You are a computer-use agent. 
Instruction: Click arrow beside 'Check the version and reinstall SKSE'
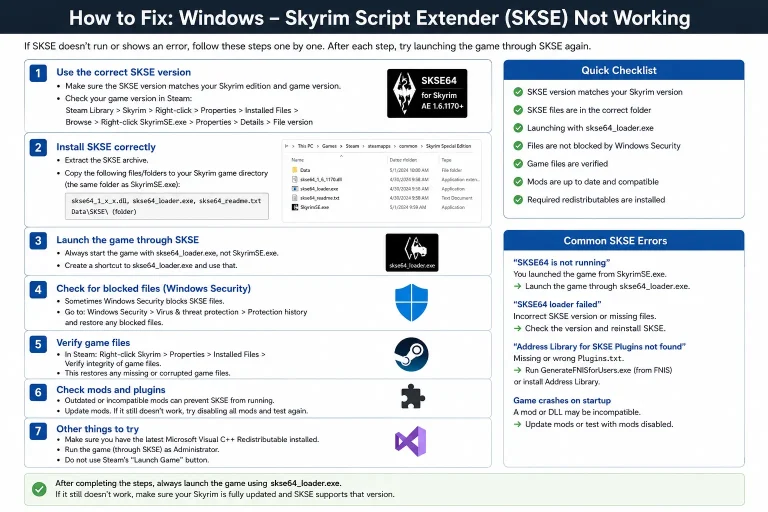517,328
